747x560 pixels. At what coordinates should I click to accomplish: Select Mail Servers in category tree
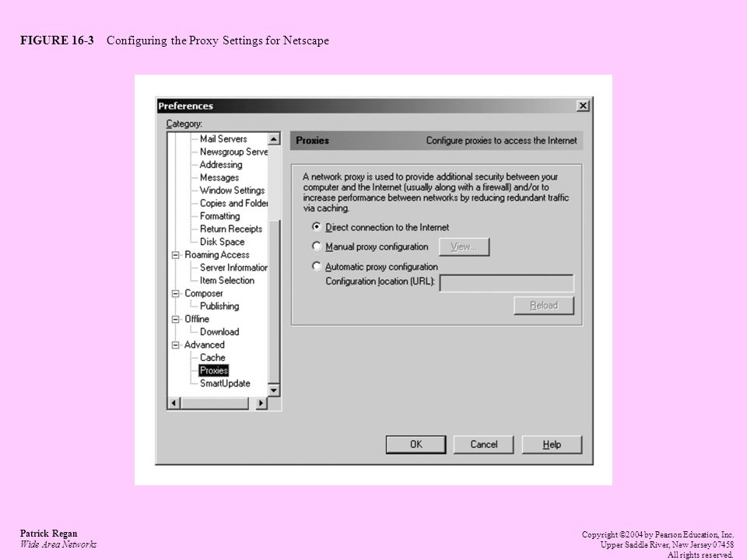coord(223,138)
